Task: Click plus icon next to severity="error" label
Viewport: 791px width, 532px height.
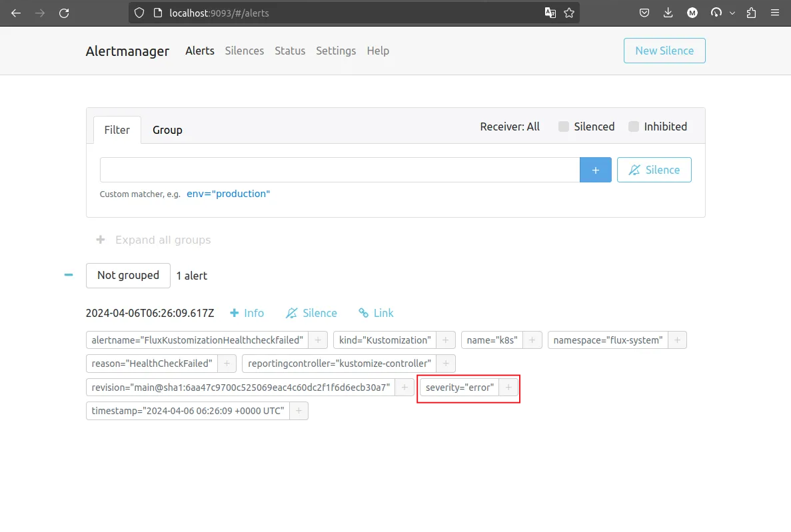Action: [x=508, y=388]
